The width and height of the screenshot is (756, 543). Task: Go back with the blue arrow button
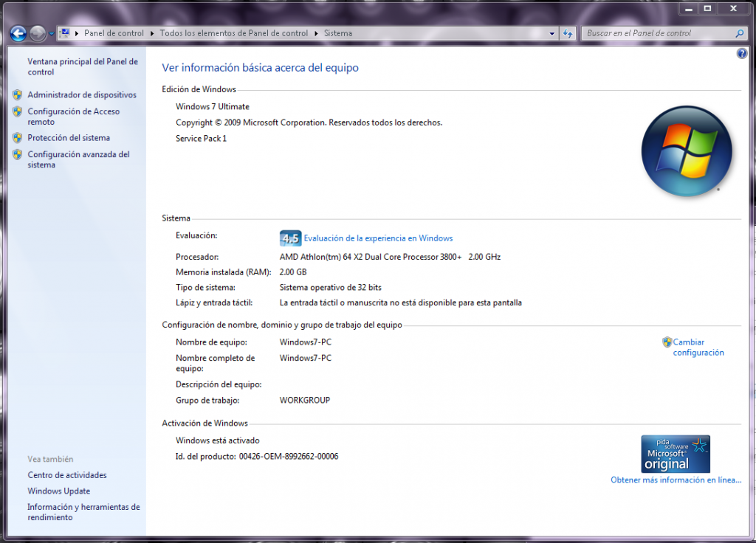coord(18,33)
